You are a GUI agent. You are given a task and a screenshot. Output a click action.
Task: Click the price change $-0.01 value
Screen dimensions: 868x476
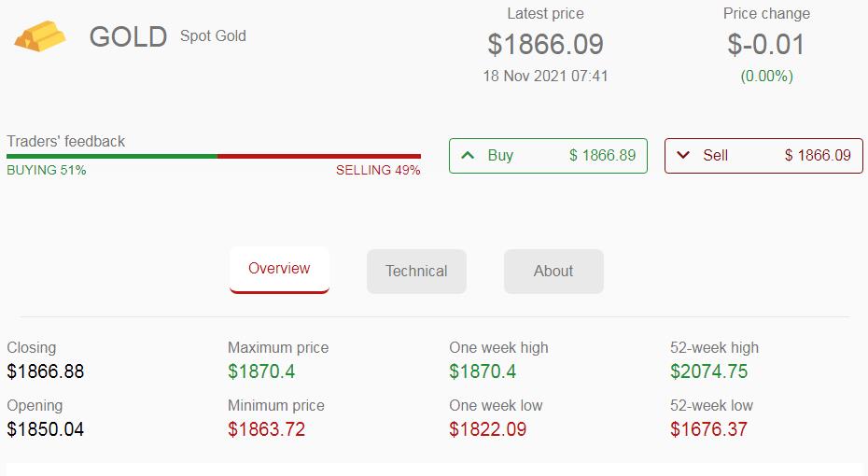click(766, 44)
